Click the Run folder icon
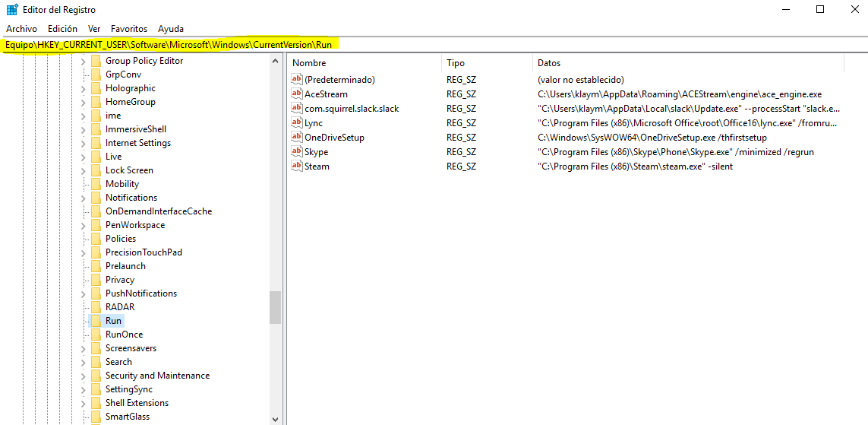Viewport: 868px width, 425px height. coord(96,321)
